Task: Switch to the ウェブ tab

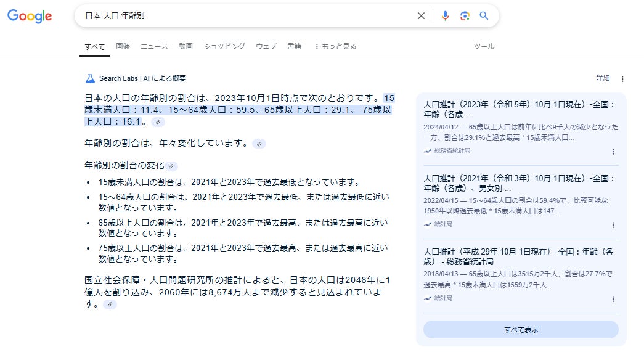Action: 266,46
